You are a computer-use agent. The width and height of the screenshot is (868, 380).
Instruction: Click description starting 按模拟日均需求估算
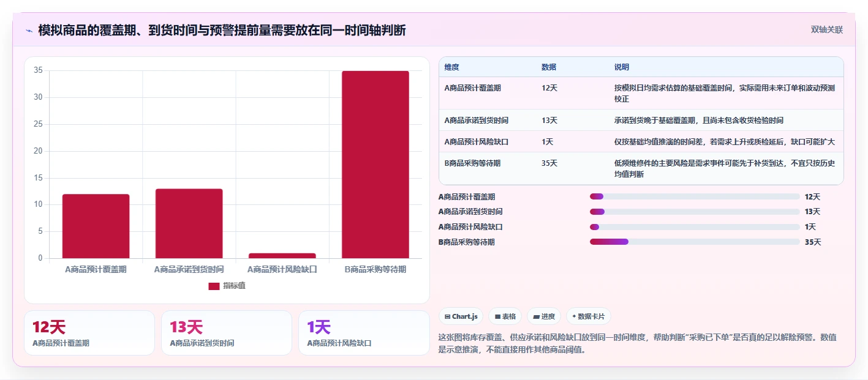(x=725, y=93)
